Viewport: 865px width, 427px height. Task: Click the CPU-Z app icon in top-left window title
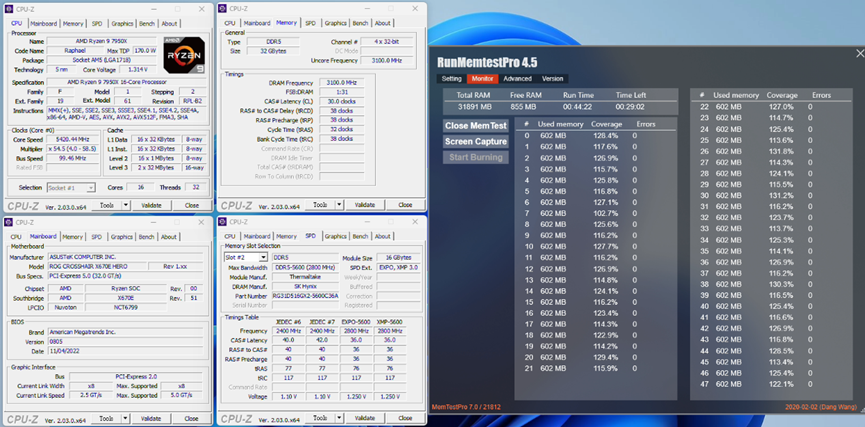click(8, 9)
